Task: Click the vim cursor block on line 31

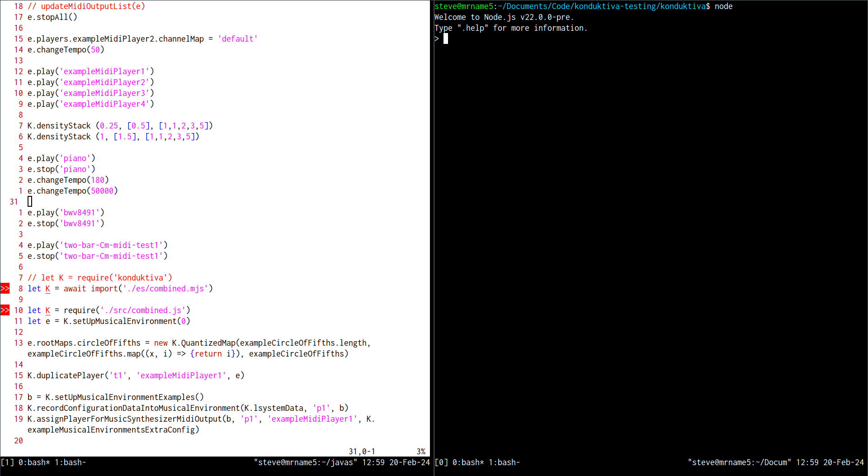Action: (x=30, y=202)
